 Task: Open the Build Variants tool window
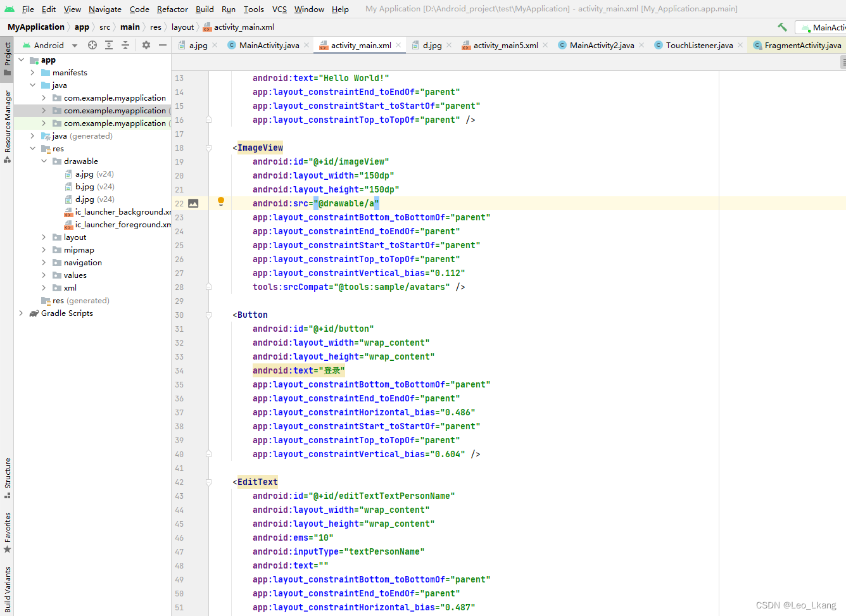tap(7, 589)
